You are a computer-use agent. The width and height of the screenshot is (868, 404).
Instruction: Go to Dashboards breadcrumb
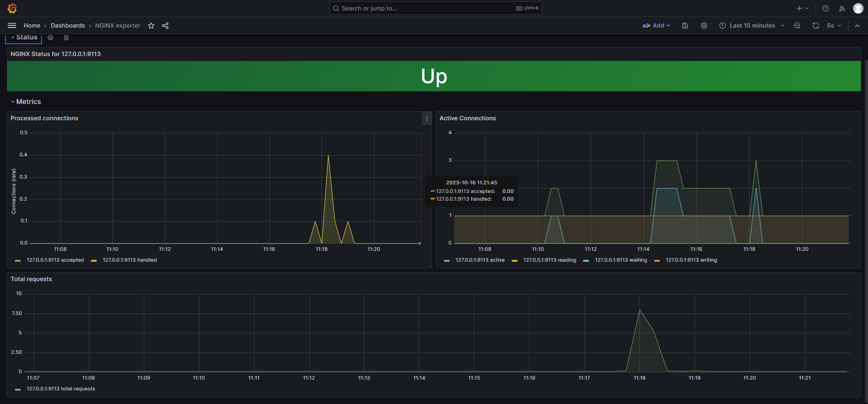[68, 26]
